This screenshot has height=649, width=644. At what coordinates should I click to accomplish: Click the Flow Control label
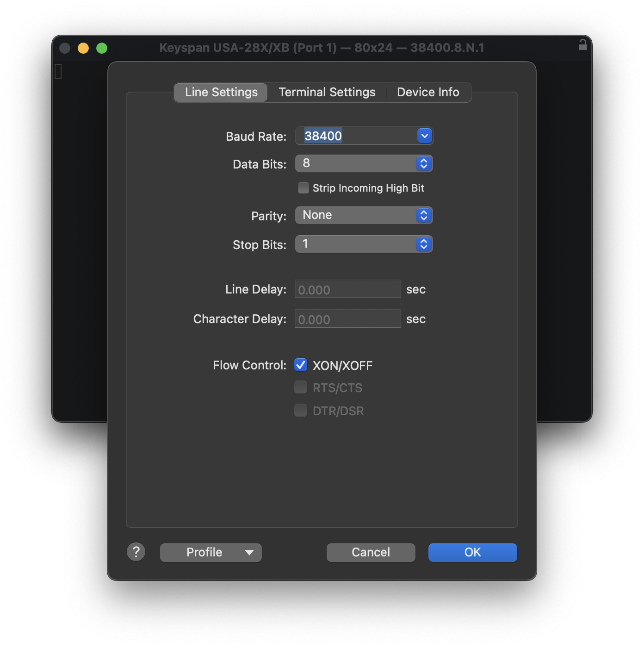tap(250, 365)
